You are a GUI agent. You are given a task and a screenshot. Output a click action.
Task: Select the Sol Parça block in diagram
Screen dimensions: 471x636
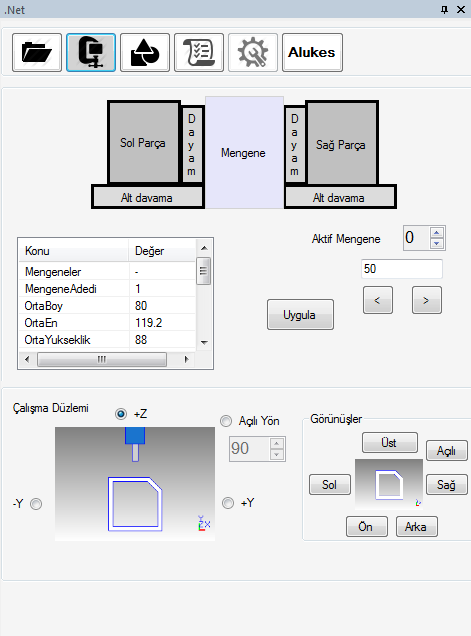point(144,142)
